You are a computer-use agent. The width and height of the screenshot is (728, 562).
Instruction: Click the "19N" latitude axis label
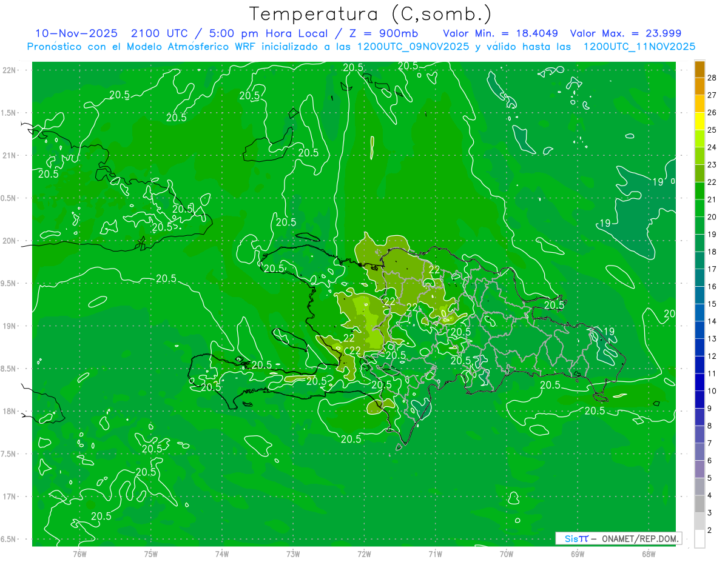pos(10,326)
